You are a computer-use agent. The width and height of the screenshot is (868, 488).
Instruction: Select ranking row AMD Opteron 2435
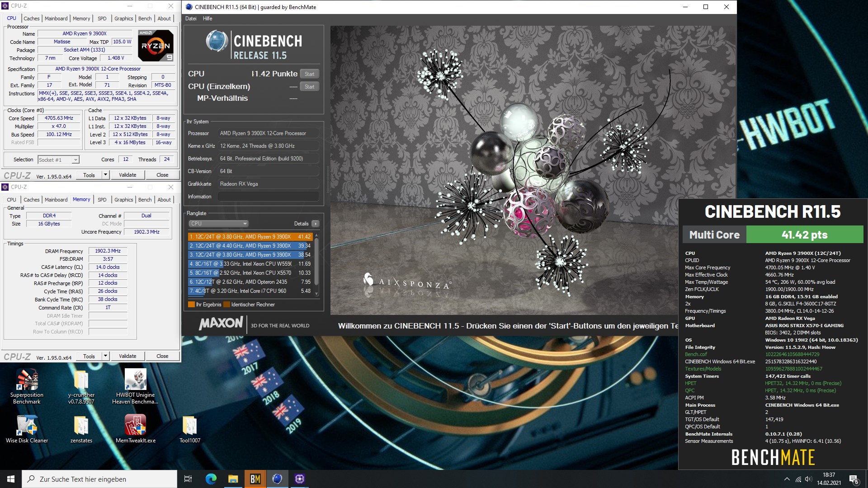250,282
